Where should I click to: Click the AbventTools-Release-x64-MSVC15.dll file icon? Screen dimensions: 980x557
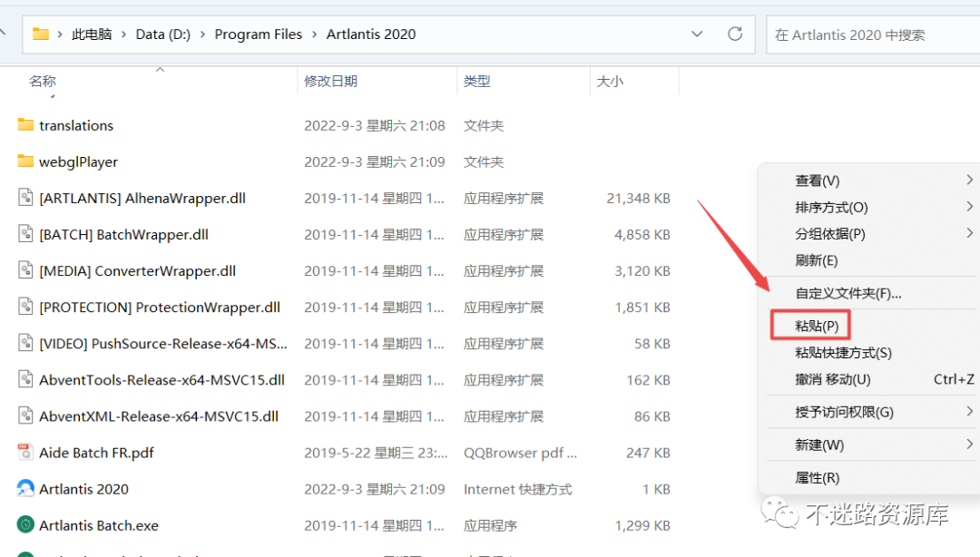coord(25,379)
